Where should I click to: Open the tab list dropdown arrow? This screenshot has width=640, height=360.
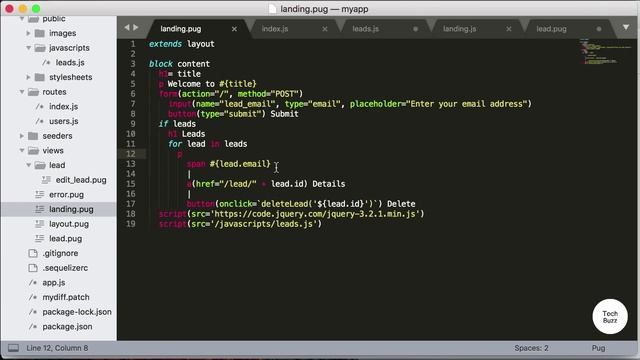(x=626, y=27)
